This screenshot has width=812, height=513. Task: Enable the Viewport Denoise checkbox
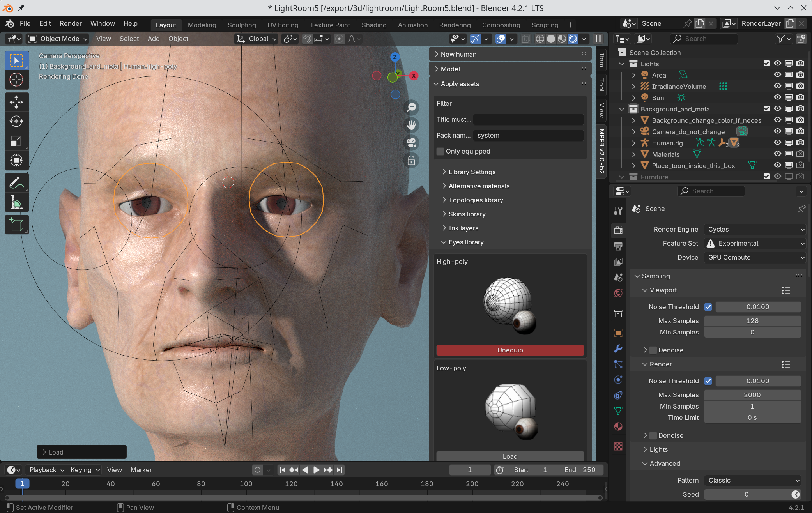[653, 350]
